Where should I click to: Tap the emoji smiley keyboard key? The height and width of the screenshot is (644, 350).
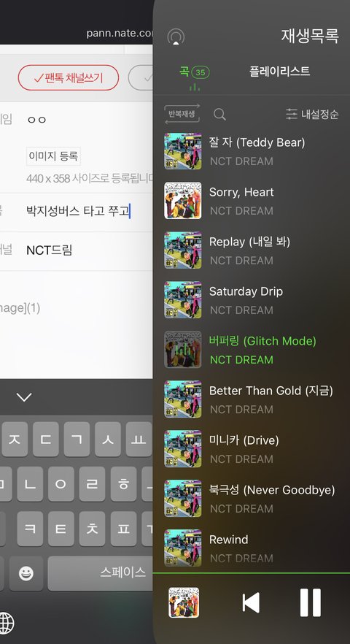click(26, 573)
